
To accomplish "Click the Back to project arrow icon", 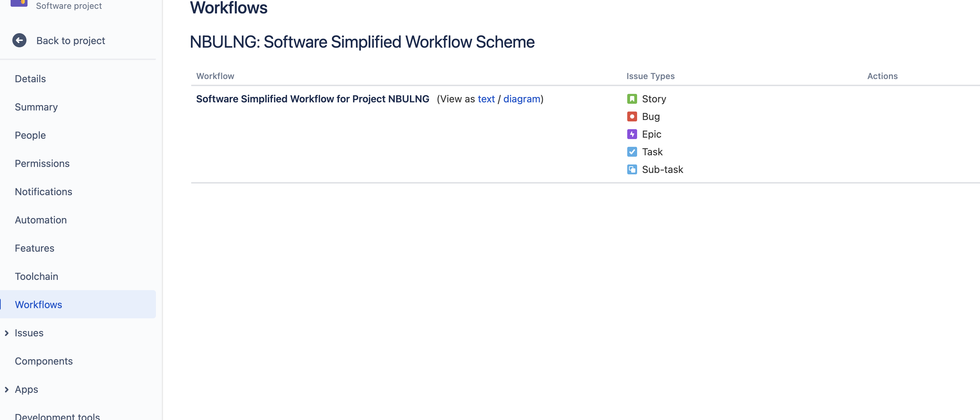I will pyautogui.click(x=19, y=40).
